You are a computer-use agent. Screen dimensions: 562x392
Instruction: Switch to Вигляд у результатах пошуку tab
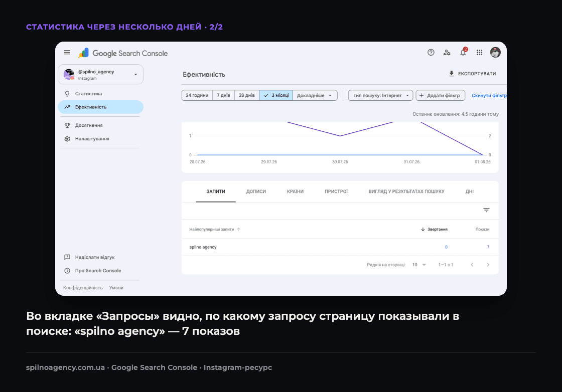pyautogui.click(x=406, y=191)
